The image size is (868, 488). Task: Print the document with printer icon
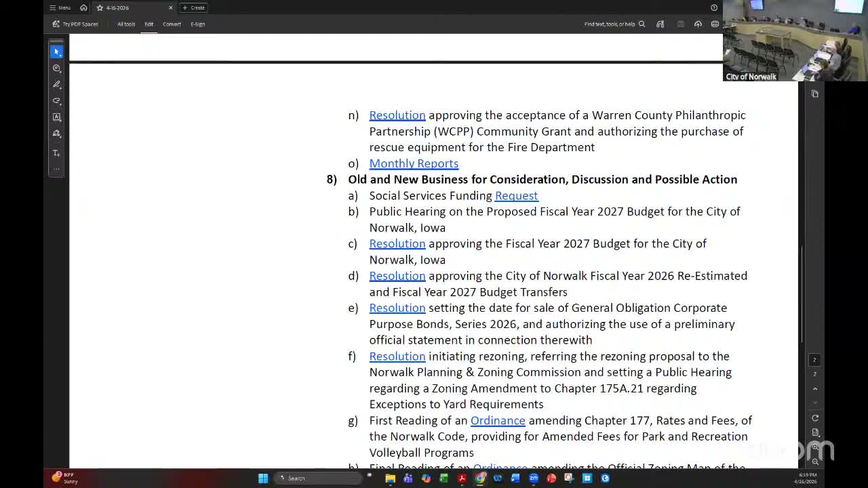pos(715,24)
